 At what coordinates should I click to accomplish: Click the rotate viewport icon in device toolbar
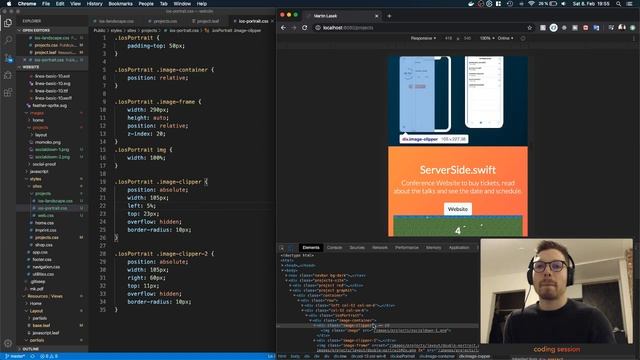(x=523, y=38)
